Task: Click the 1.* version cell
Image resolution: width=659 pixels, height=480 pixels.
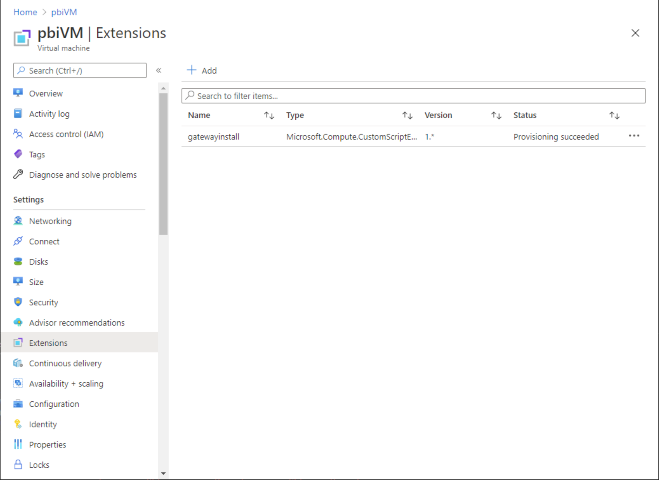Action: pos(429,137)
